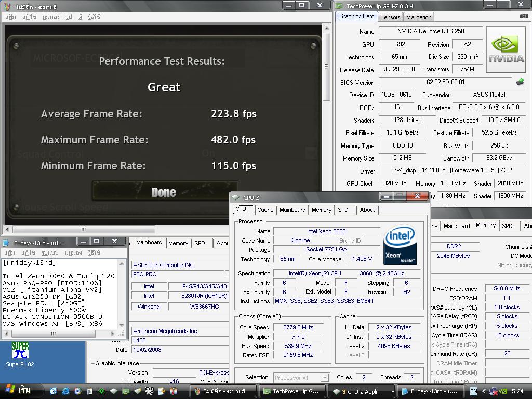
Task: Open Notepad help menu (วิธีใช้)
Action: coord(94,253)
